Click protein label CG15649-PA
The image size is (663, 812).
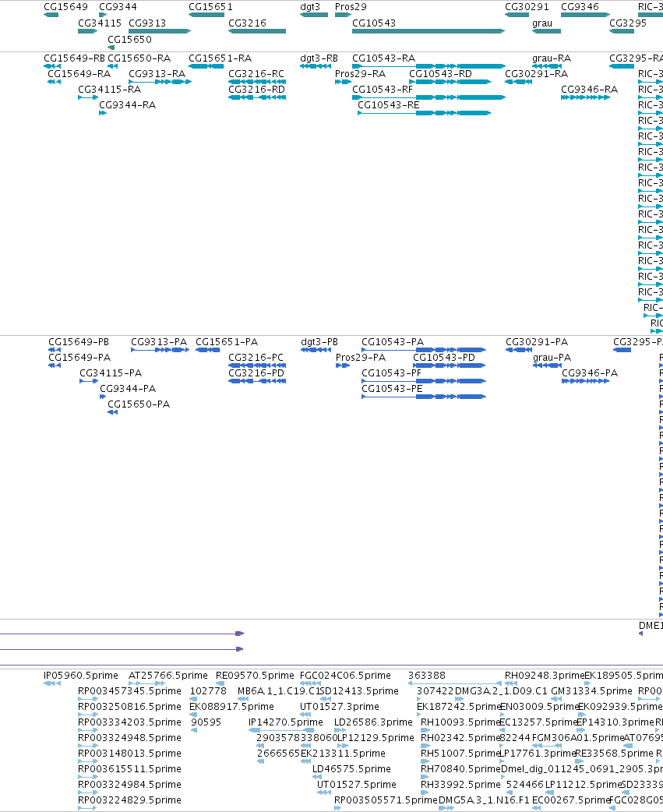79,358
